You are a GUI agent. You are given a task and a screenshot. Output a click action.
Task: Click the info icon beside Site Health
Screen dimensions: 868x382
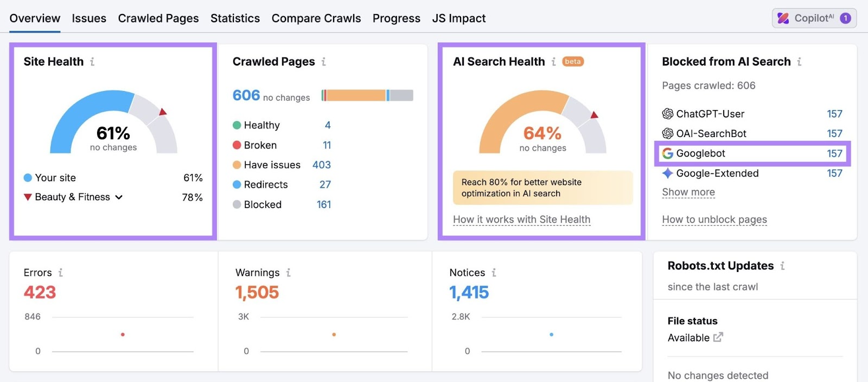point(92,62)
